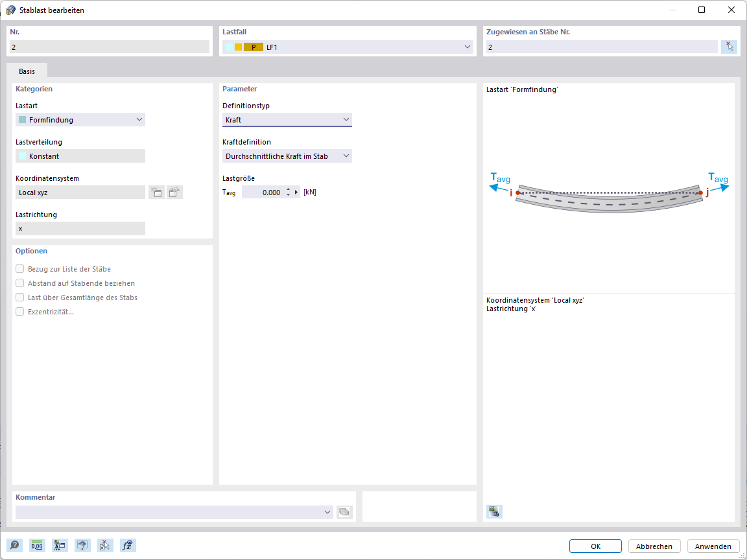747x560 pixels.
Task: Click the Tavg stepper arrows
Action: coord(288,192)
